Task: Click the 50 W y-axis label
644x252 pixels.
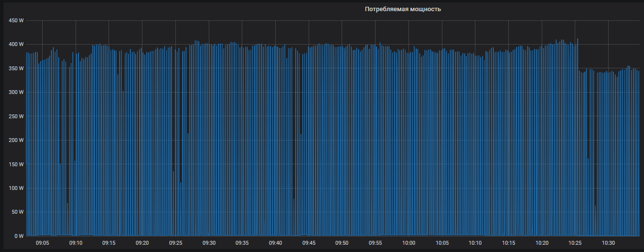Action: click(18, 212)
